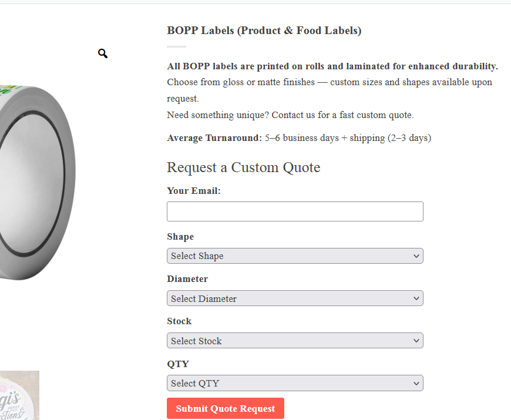This screenshot has width=511, height=420.
Task: Click the BOPP Labels product title
Action: click(x=264, y=31)
